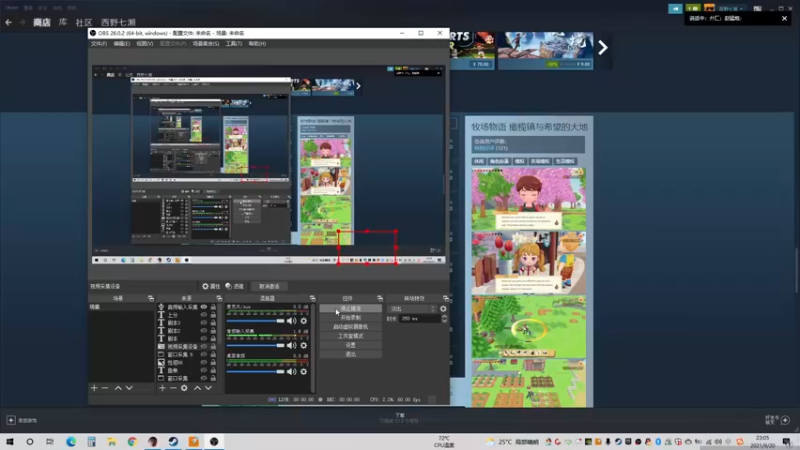This screenshot has width=800, height=450.
Task: Open Steam from the Windows taskbar
Action: [173, 441]
